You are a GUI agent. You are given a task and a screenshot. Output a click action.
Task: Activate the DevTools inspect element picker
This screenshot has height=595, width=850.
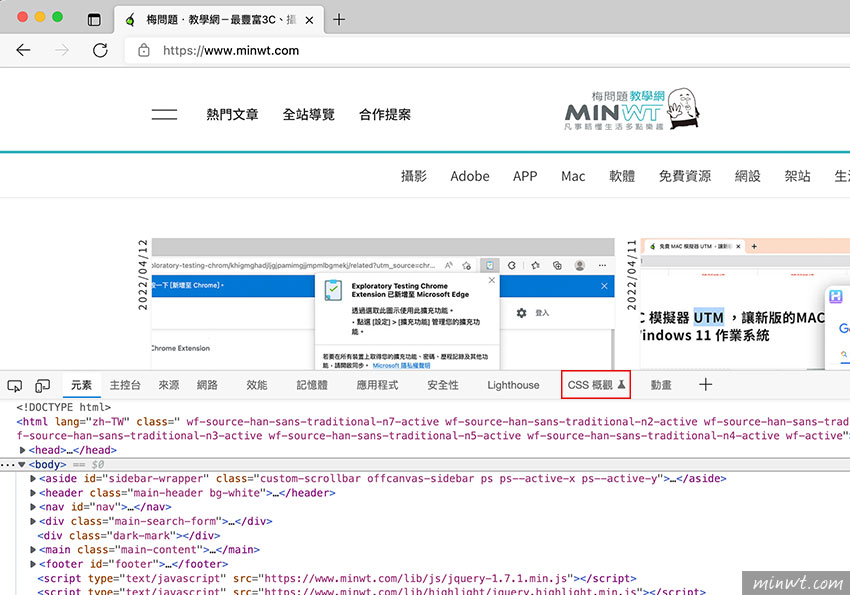pos(15,385)
